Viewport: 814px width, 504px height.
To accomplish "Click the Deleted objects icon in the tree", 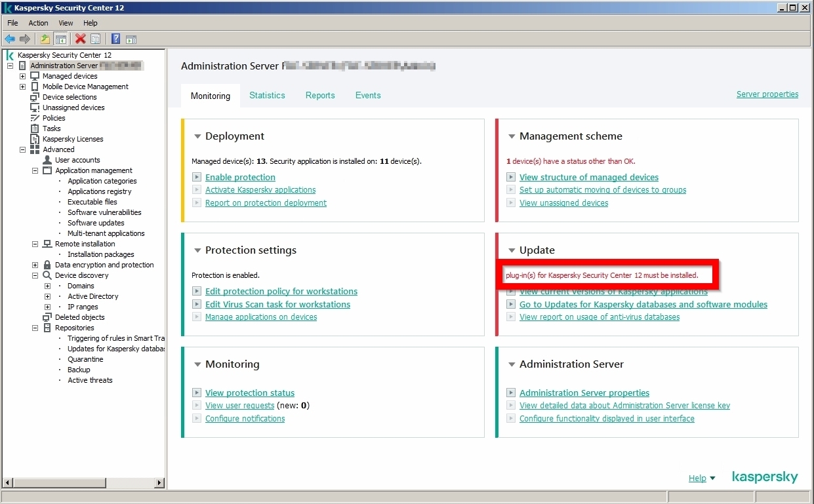I will pyautogui.click(x=47, y=317).
